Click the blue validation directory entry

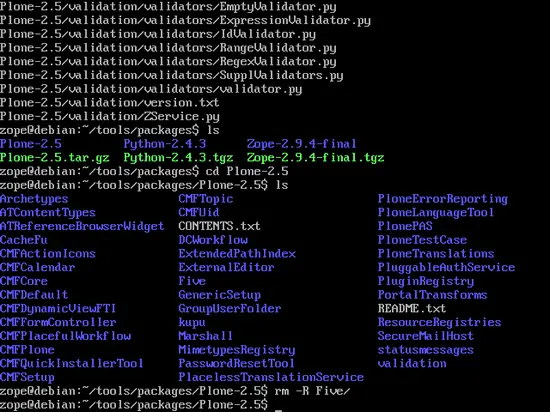[412, 363]
